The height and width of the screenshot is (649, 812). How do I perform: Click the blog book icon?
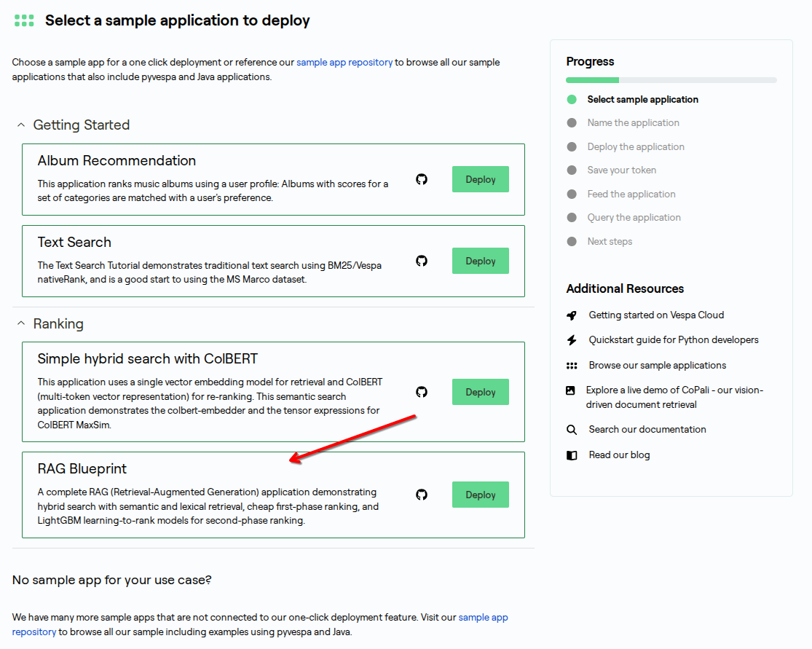(572, 455)
